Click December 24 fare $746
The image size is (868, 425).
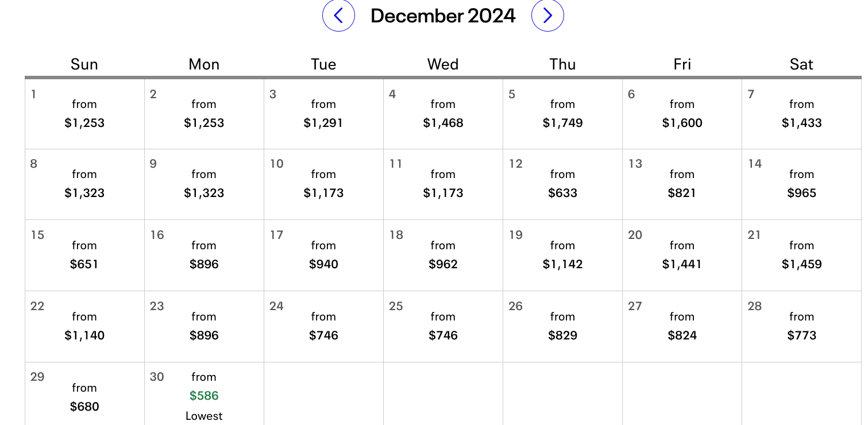[x=323, y=327]
